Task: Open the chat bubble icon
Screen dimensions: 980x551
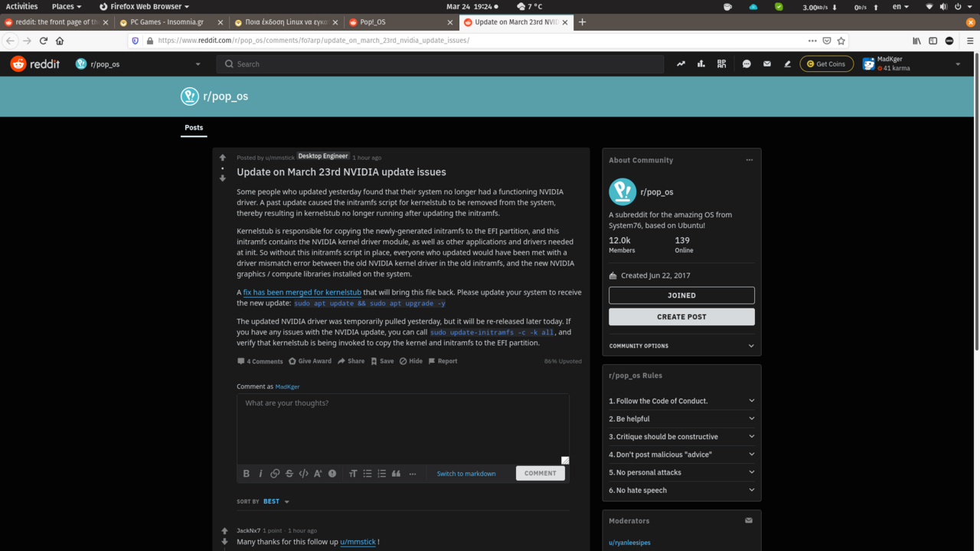Action: pyautogui.click(x=746, y=64)
